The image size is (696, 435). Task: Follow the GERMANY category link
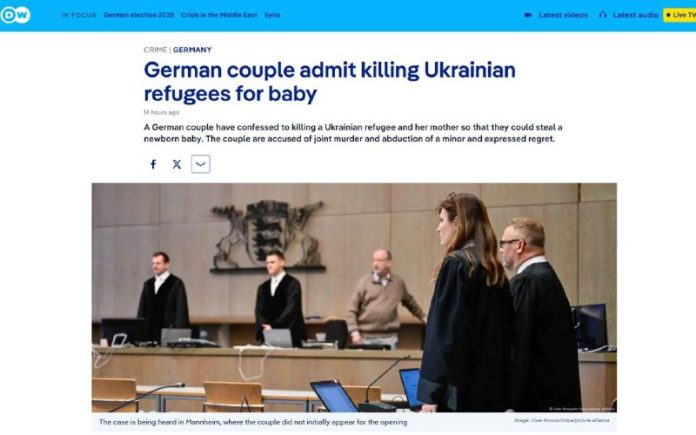click(x=192, y=50)
